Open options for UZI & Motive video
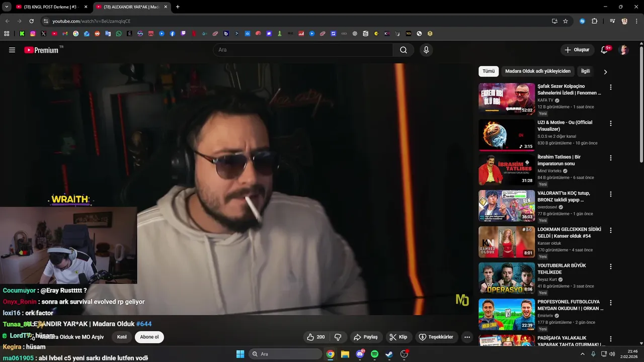This screenshot has width=644, height=362. [x=611, y=123]
